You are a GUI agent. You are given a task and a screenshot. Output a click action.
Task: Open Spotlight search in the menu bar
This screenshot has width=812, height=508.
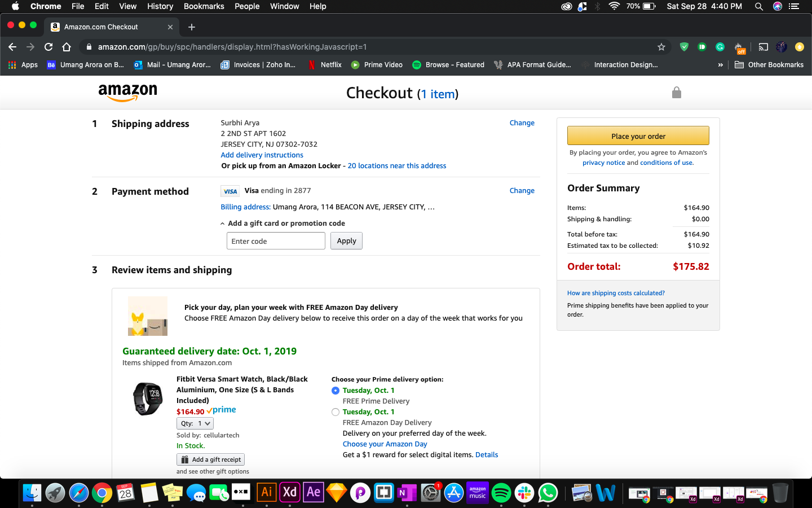[x=759, y=6]
